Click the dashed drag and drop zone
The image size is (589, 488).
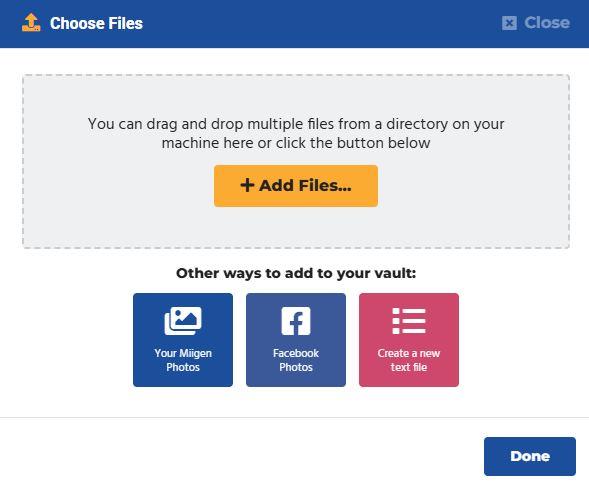point(296,162)
